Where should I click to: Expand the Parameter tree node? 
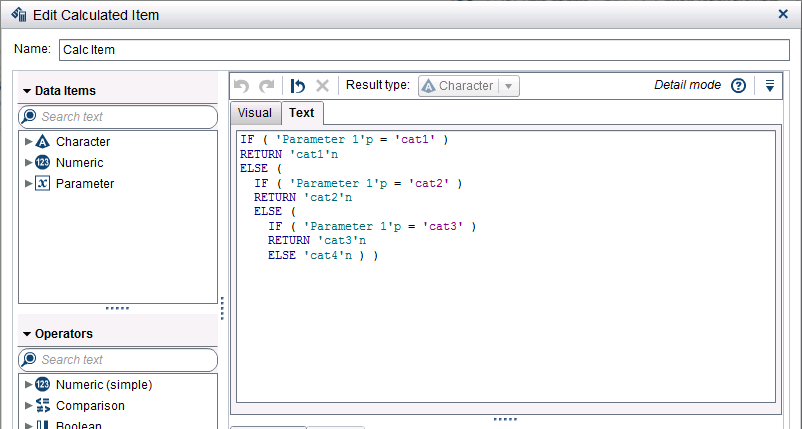coord(29,184)
